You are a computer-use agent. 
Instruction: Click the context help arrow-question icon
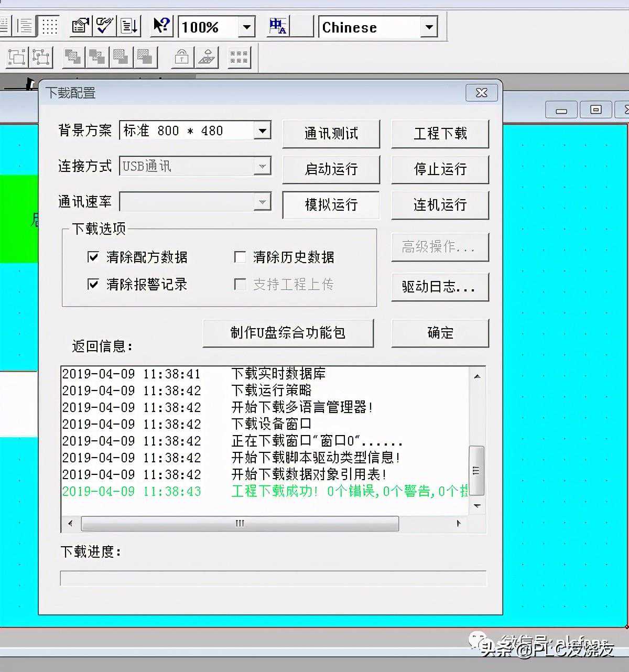(161, 26)
